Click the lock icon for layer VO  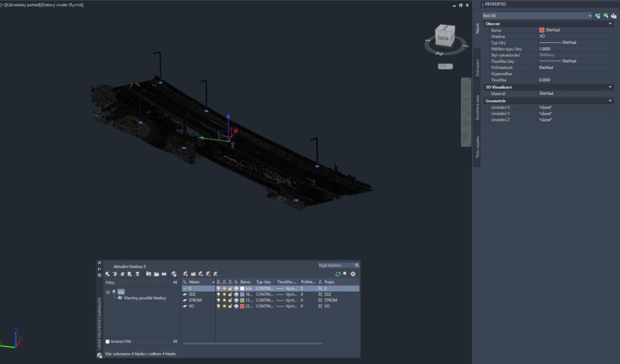tap(230, 306)
